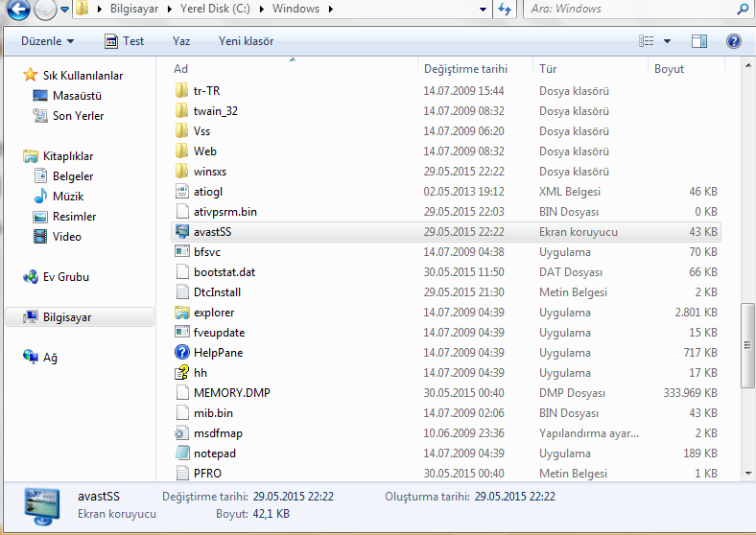This screenshot has height=535, width=756.
Task: Select the explorer application icon
Action: [183, 313]
